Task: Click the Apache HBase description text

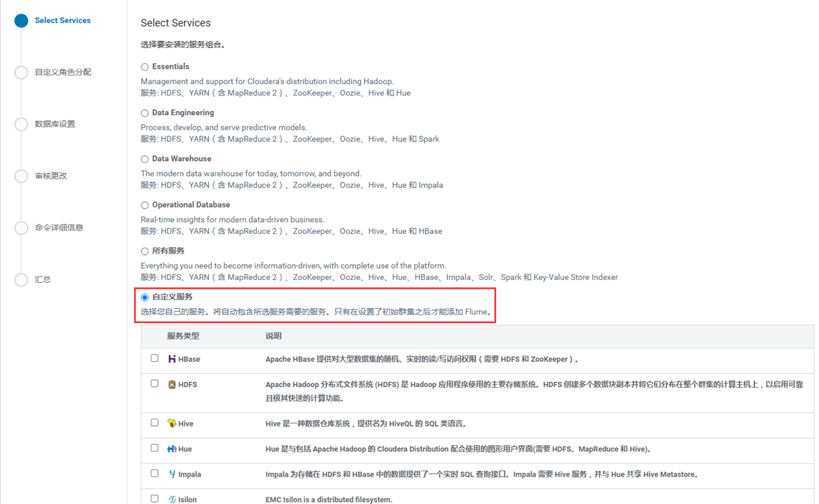Action: [422, 359]
